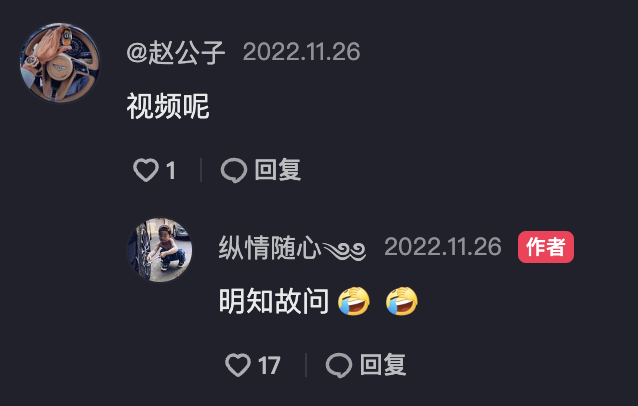Like the comment from @赵公子 with the heart icon

pos(146,170)
